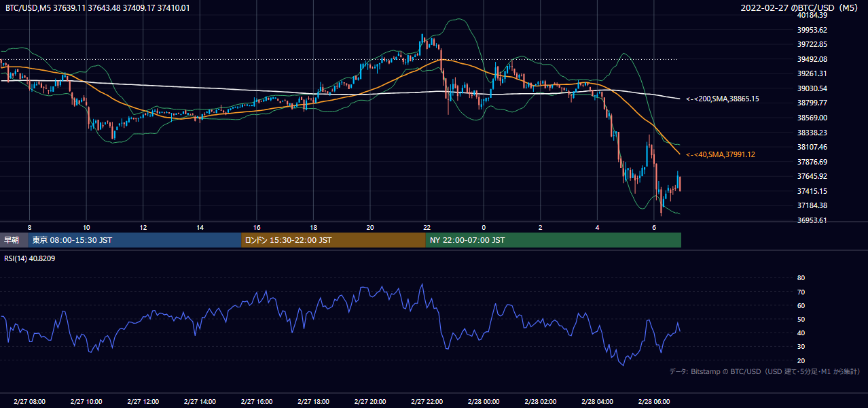Screen dimensions: 868x408
Task: Click the RSI 80 level label
Action: tap(801, 278)
